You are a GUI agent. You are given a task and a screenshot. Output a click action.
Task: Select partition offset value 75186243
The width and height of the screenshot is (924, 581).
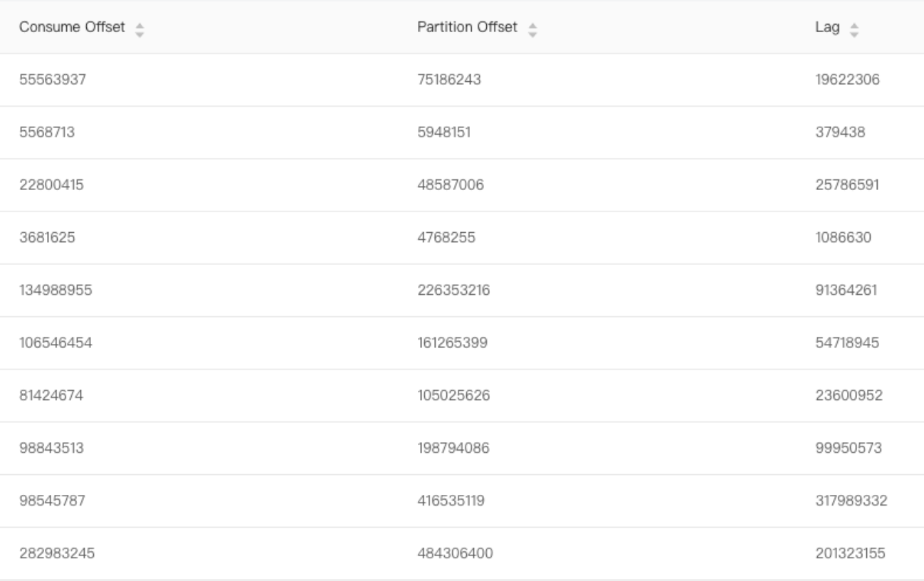coord(449,80)
